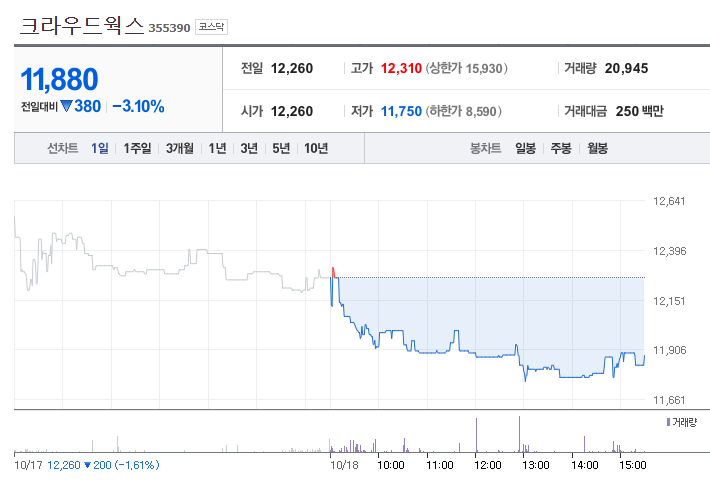Click the current price 11,880
Image resolution: width=710 pixels, height=486 pixels.
pyautogui.click(x=59, y=79)
